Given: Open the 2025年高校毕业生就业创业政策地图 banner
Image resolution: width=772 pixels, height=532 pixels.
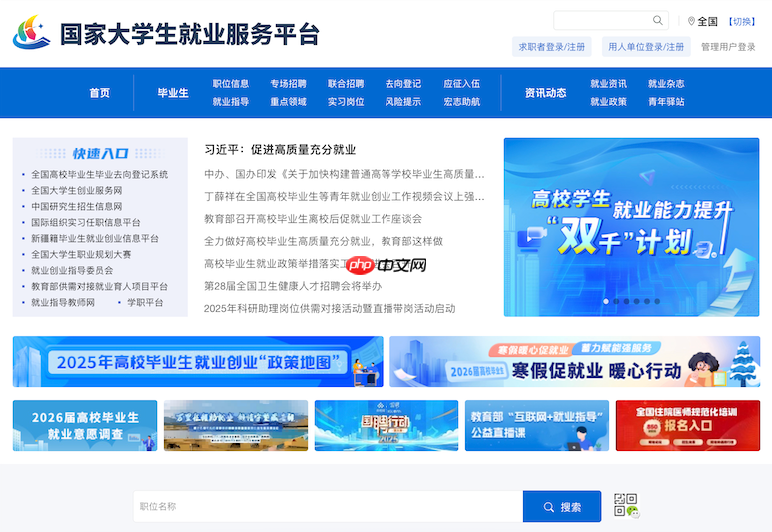Looking at the screenshot, I should pos(198,362).
